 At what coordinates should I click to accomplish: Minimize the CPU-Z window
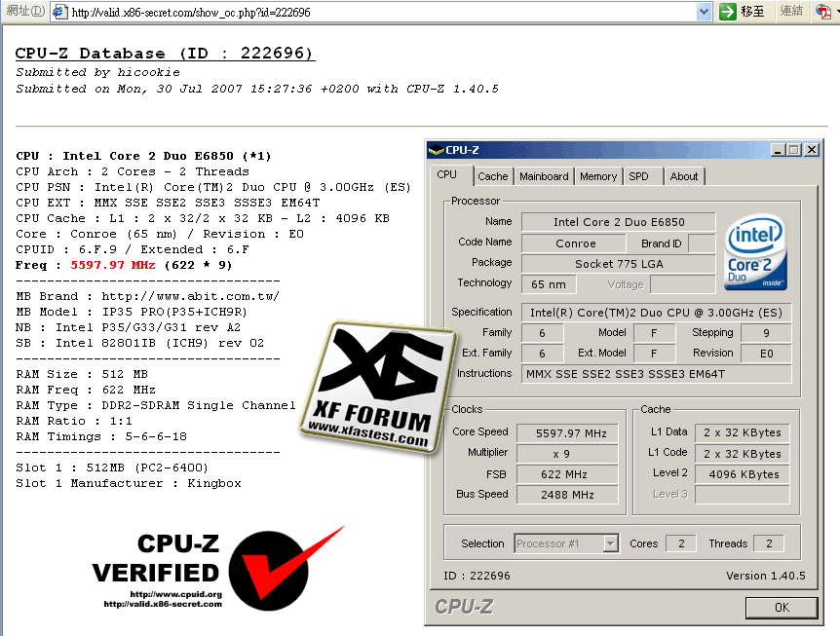point(778,150)
